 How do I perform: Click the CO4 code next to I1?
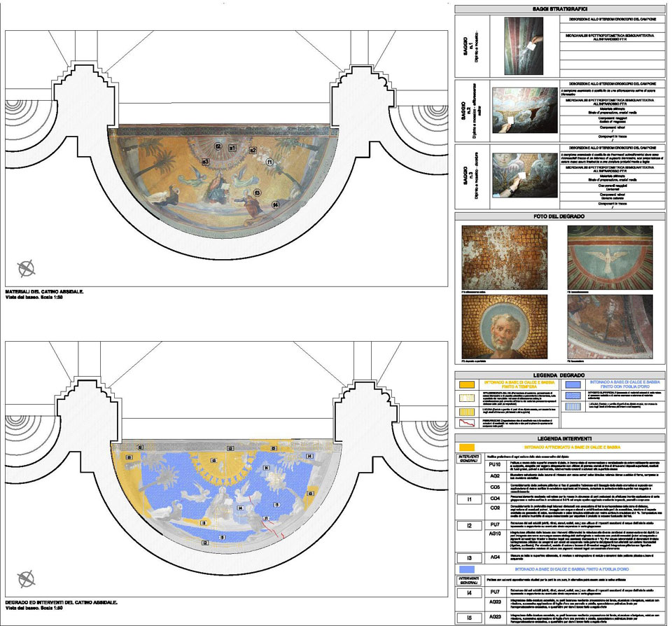(x=495, y=499)
